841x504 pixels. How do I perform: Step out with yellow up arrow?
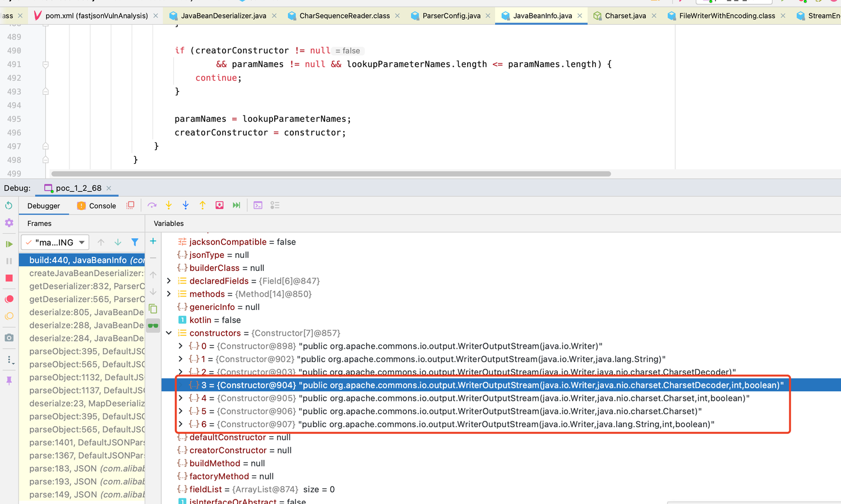click(202, 206)
